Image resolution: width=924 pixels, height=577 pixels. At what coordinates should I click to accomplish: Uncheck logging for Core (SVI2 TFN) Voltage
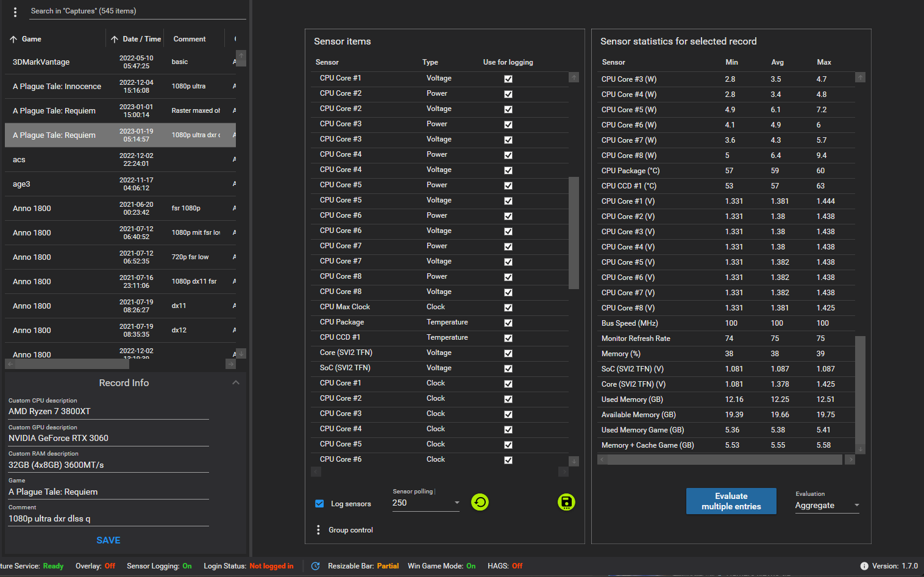508,353
